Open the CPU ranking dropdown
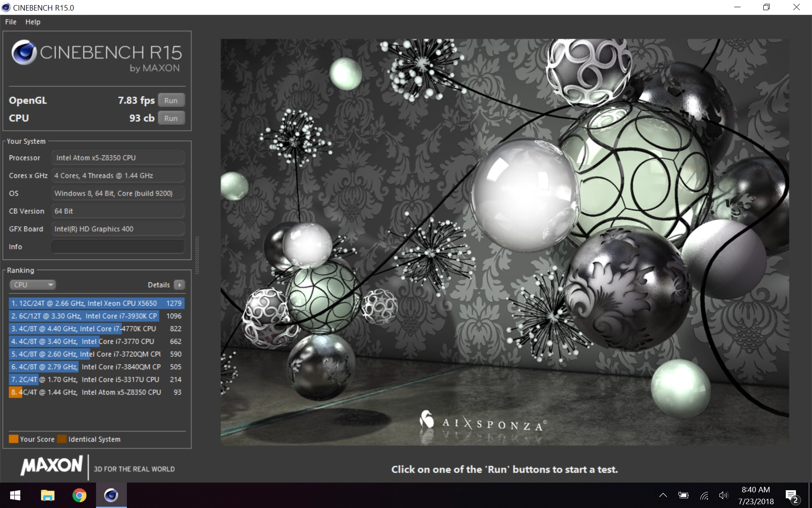 click(33, 285)
